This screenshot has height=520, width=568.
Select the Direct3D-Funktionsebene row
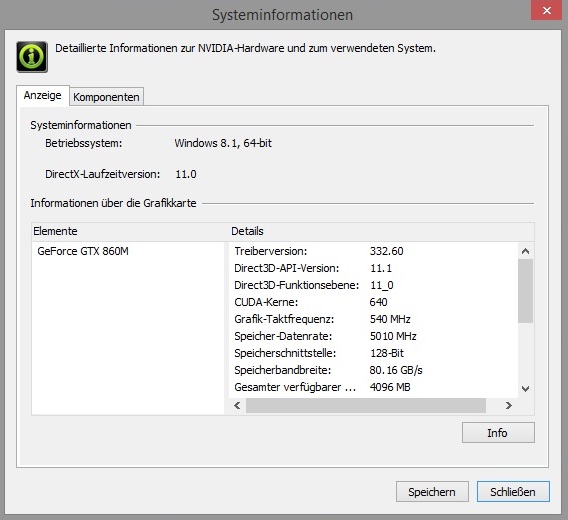pyautogui.click(x=373, y=285)
